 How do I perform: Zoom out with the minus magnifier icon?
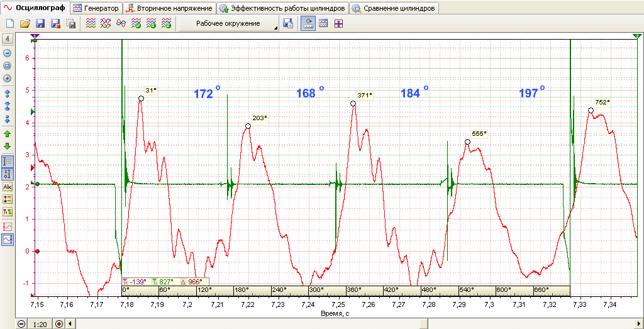(x=8, y=53)
